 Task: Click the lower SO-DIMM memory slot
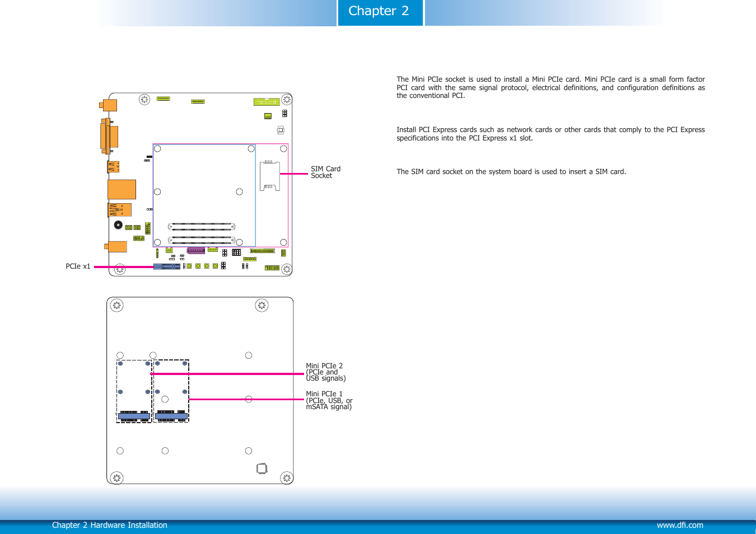coord(202,240)
